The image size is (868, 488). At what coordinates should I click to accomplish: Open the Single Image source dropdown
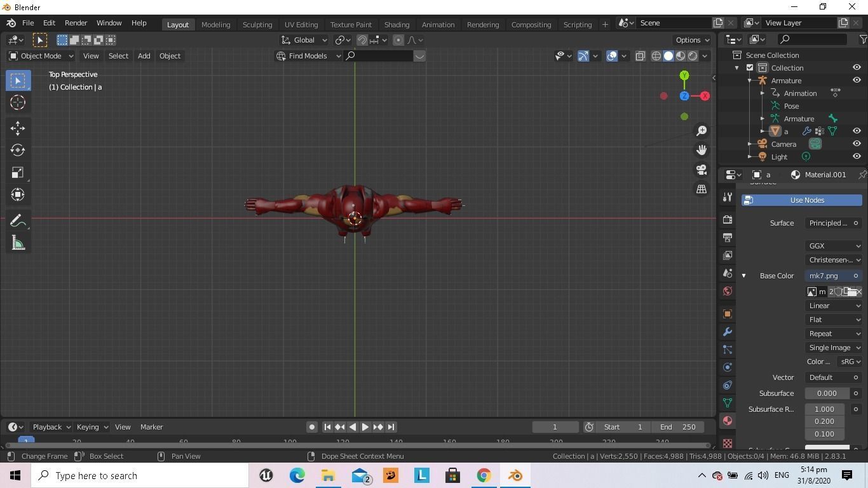[x=834, y=348]
